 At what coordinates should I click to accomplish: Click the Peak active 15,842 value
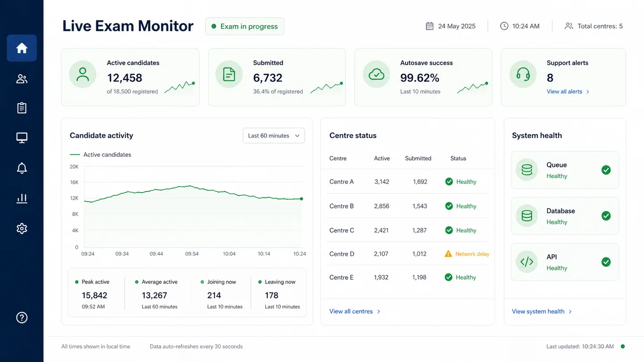[94, 295]
